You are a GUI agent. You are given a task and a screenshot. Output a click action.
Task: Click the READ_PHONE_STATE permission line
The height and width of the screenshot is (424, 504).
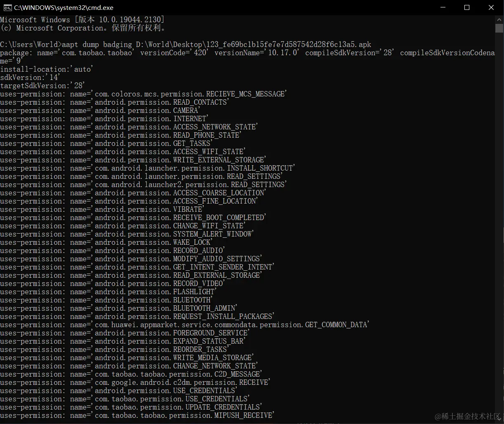click(121, 135)
